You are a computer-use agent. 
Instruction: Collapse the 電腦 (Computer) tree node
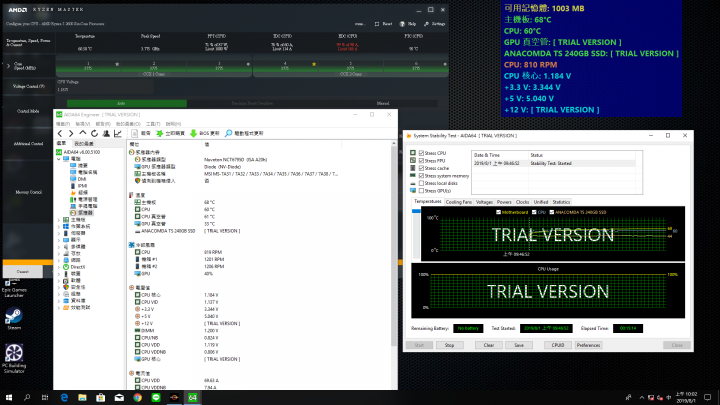[x=59, y=159]
